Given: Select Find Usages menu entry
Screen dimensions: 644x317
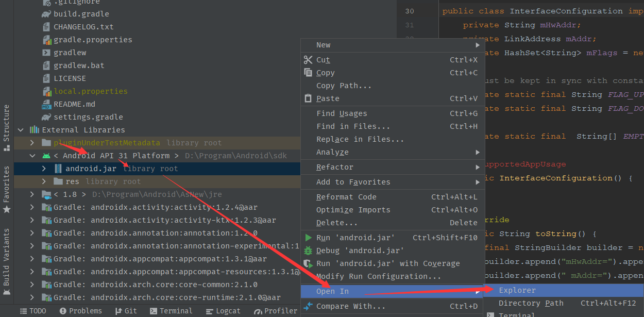Looking at the screenshot, I should (392, 113).
